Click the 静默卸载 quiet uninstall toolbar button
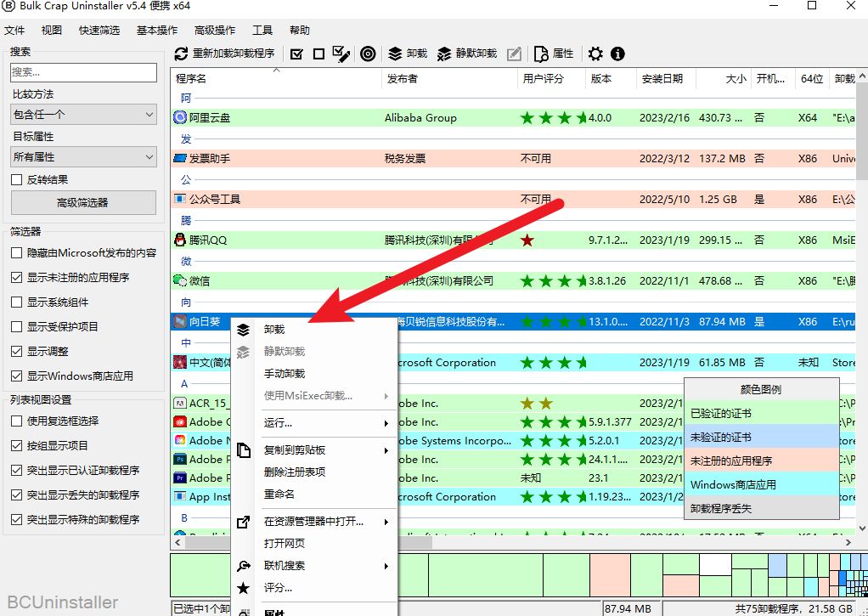Viewport: 868px width, 616px height. (467, 54)
